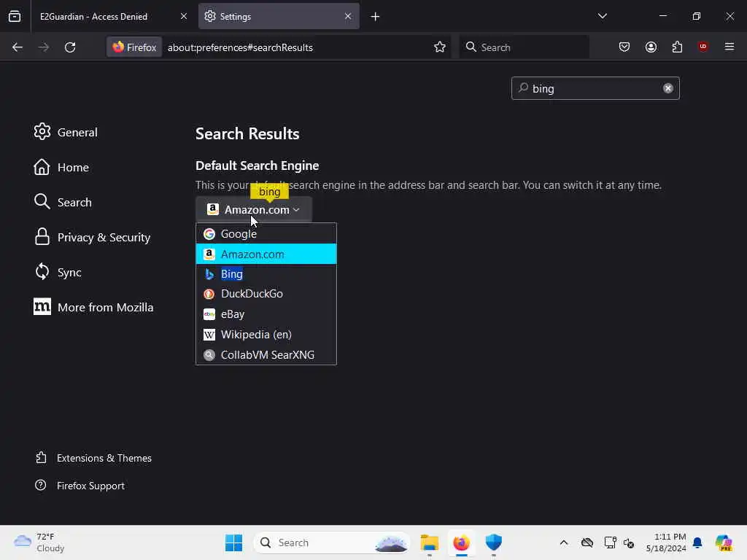
Task: Clear the settings search field text
Action: click(668, 88)
